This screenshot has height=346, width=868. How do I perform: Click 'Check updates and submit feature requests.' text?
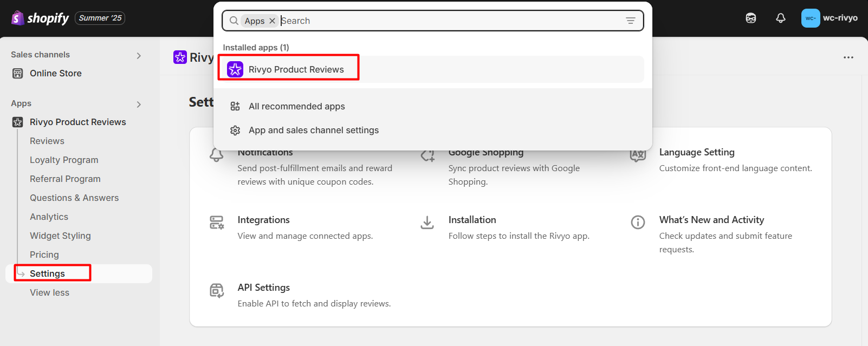[726, 243]
